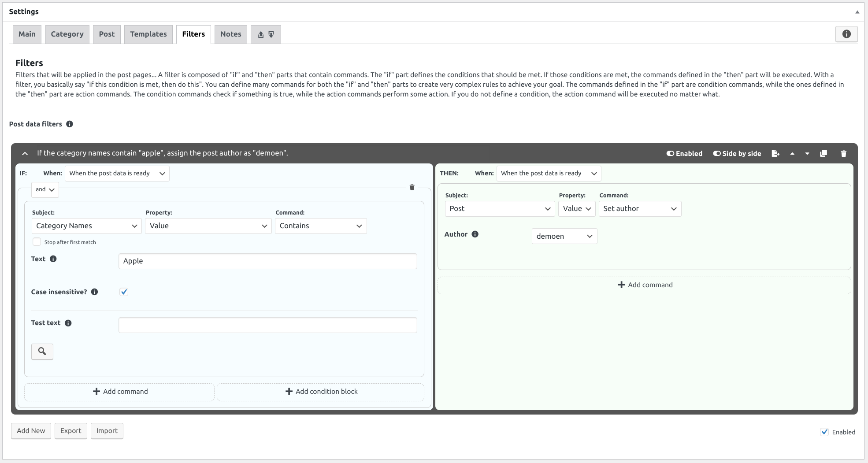
Task: Toggle the Side by side layout switch
Action: (x=737, y=153)
